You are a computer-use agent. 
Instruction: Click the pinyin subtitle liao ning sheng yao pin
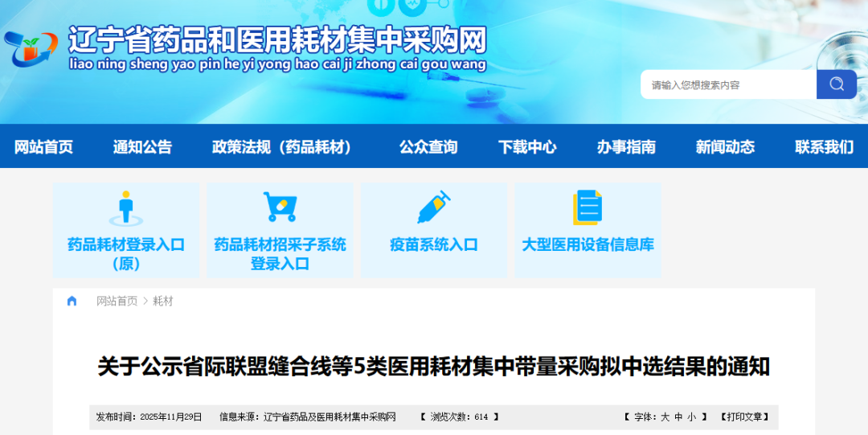277,64
